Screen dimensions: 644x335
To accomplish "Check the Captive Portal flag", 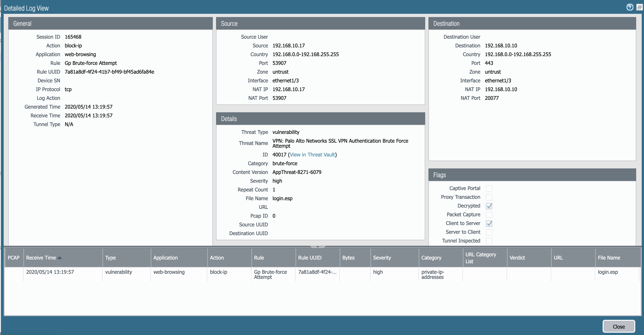I will [x=489, y=188].
